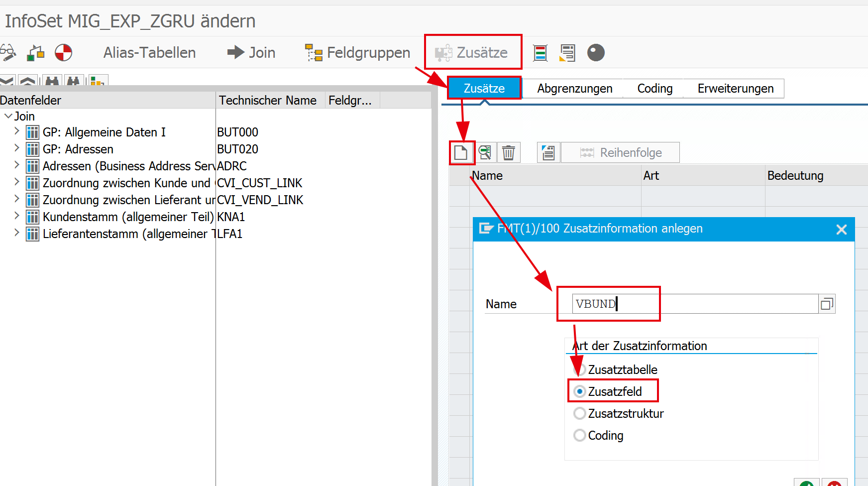Expand the GP: Allgemeine Daten I node
This screenshot has width=868, height=486.
(x=17, y=131)
